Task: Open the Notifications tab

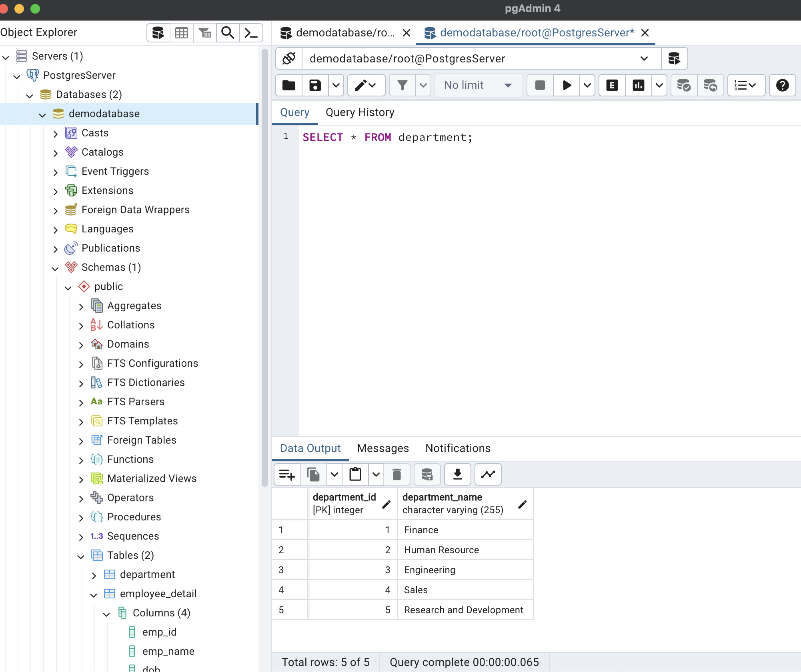Action: (x=458, y=448)
